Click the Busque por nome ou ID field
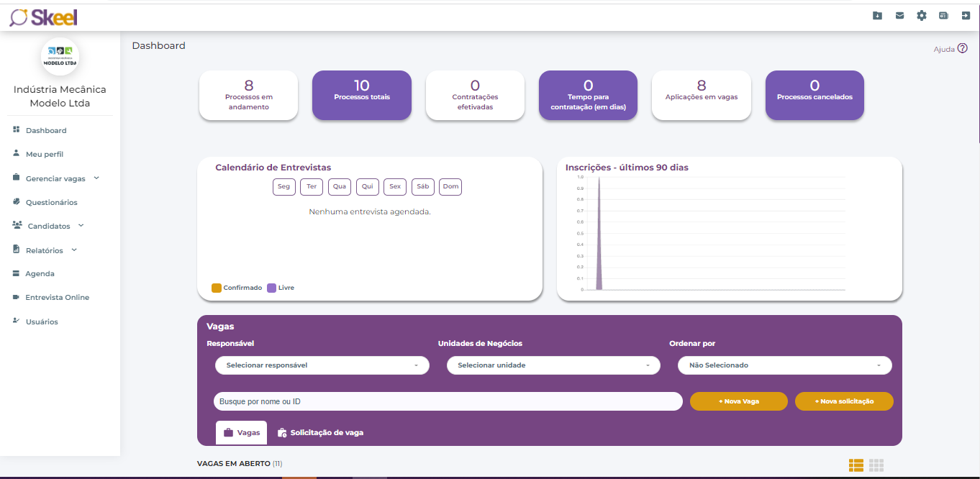Screen dimensions: 980x479 (x=448, y=401)
